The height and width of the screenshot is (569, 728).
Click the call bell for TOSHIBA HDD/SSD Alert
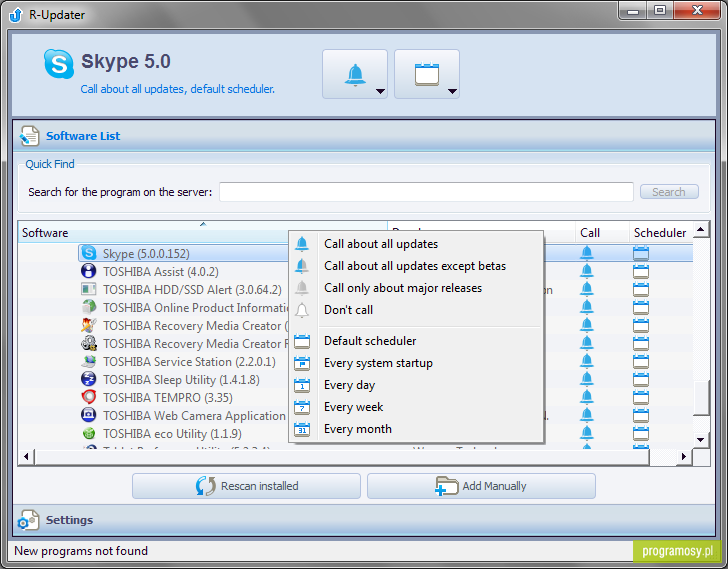[586, 289]
